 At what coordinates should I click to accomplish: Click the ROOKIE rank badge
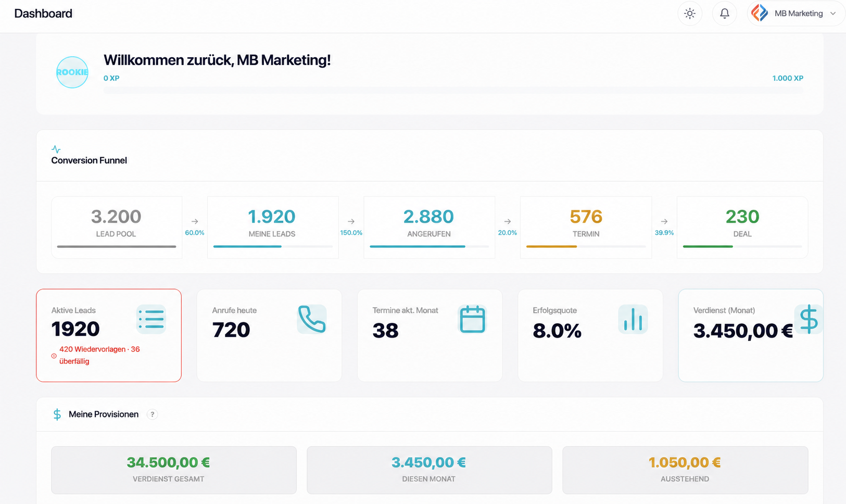[72, 72]
